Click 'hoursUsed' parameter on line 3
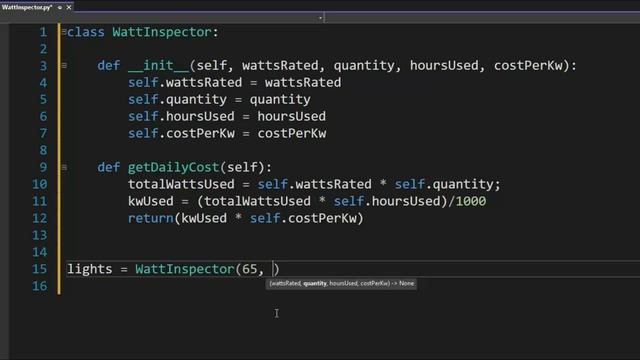Screen dimensions: 640x360 444,66
